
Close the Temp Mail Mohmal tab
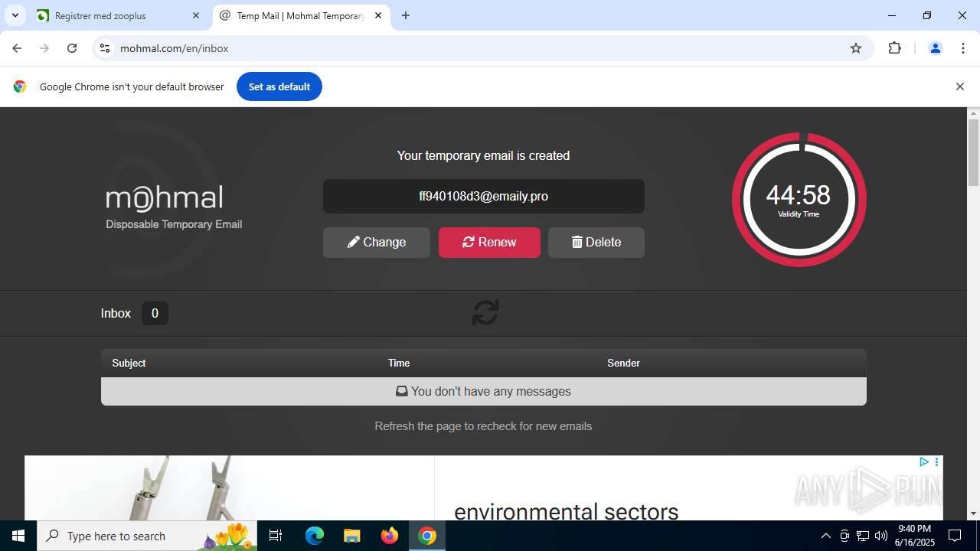point(378,15)
